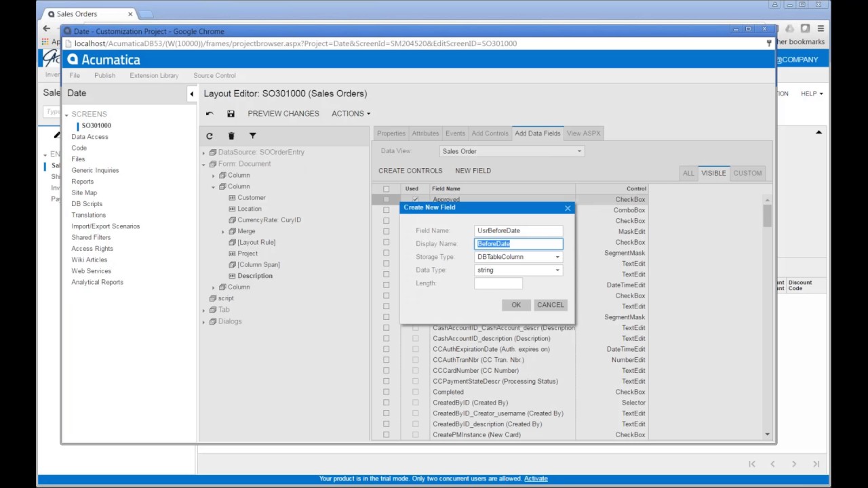Viewport: 868px width, 488px height.
Task: Select the Project field node in tree
Action: click(x=248, y=253)
